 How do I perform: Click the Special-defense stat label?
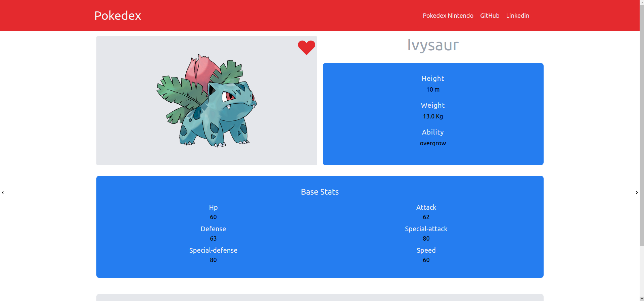pos(213,250)
